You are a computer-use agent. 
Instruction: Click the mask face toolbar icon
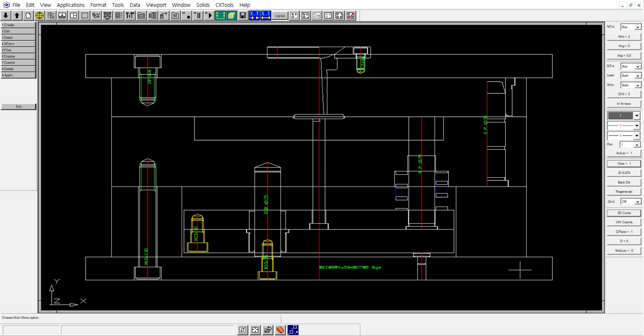point(108,15)
